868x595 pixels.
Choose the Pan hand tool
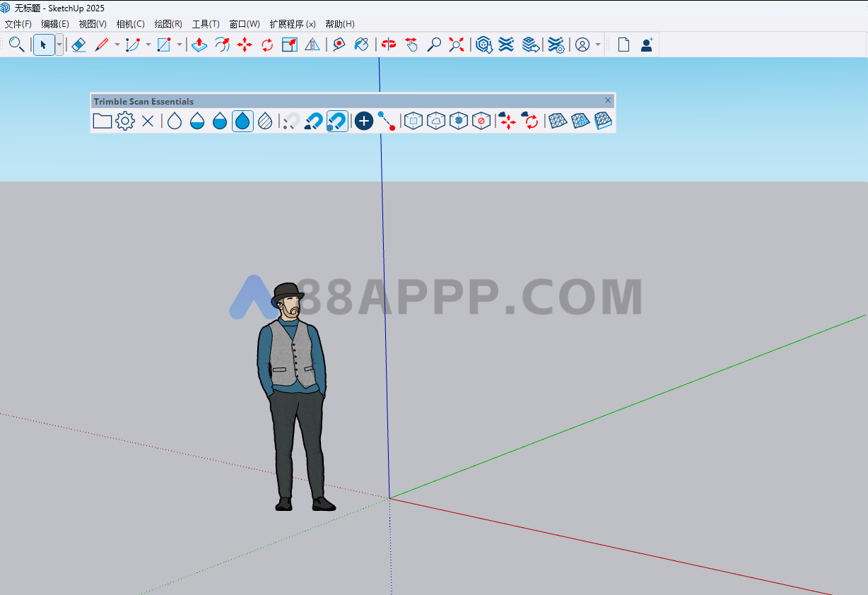click(x=411, y=45)
